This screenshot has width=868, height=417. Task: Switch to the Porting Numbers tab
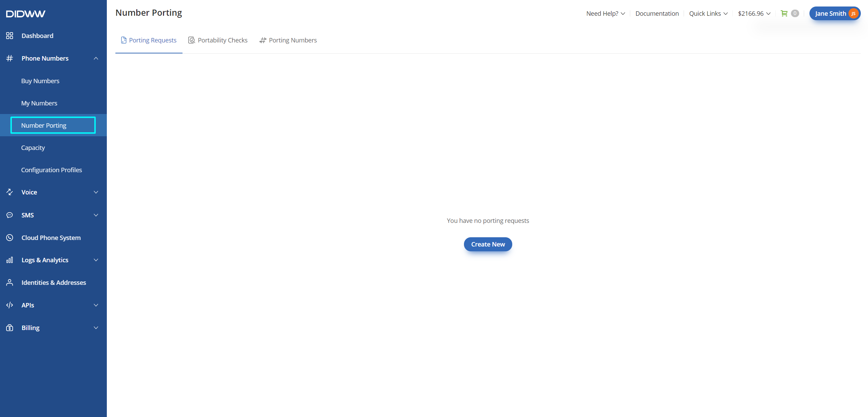point(288,40)
